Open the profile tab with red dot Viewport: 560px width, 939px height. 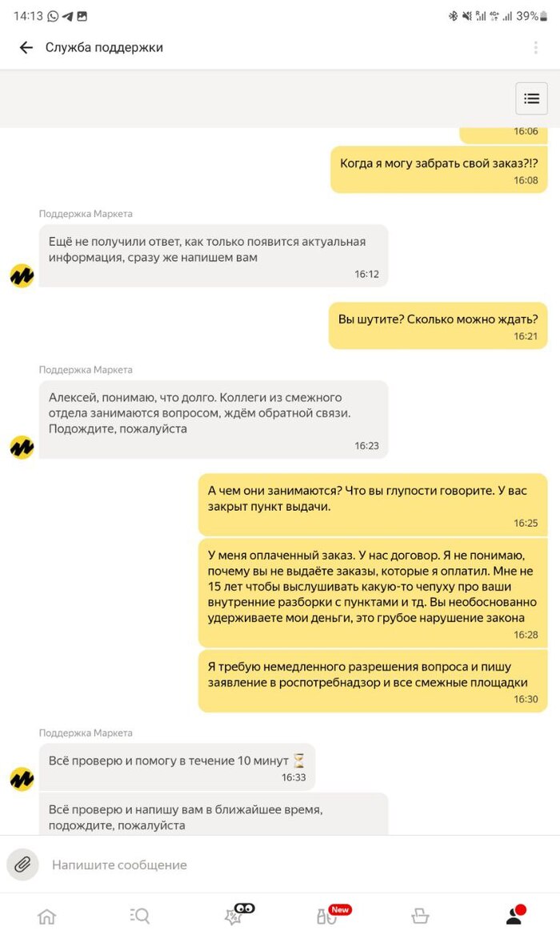point(515,914)
